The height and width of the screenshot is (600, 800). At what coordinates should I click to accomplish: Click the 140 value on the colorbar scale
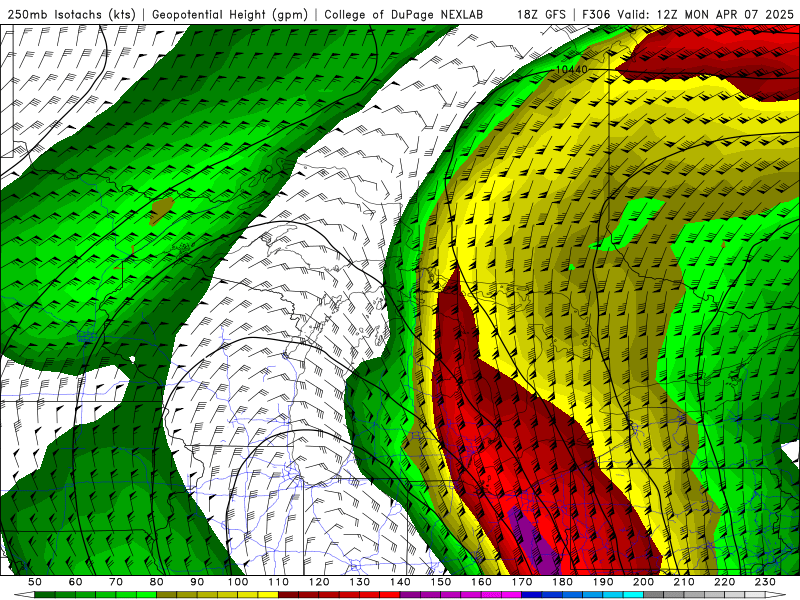point(399,582)
